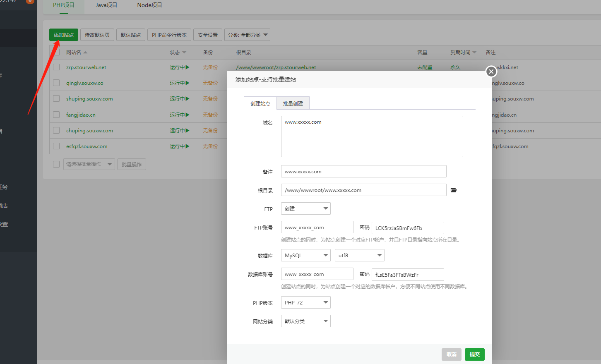Screen dimensions: 601x364
Task: Tick the checkbox next to fangjidao.cn
Action: point(56,115)
